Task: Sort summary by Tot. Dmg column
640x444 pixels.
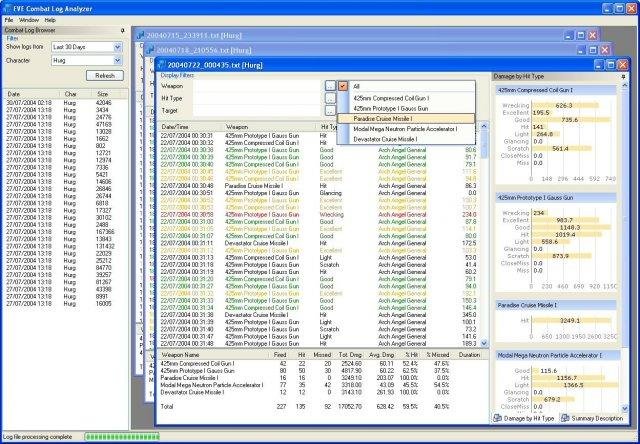Action: [x=350, y=355]
